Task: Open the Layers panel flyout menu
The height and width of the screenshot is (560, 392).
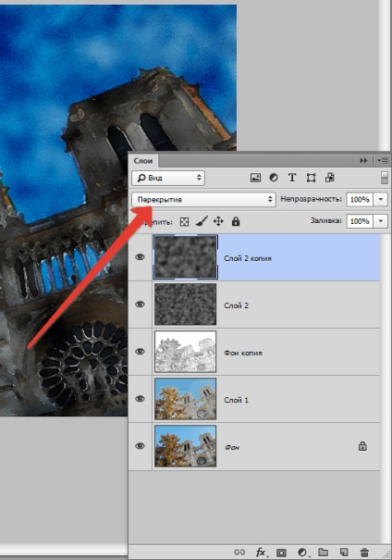Action: pyautogui.click(x=383, y=161)
